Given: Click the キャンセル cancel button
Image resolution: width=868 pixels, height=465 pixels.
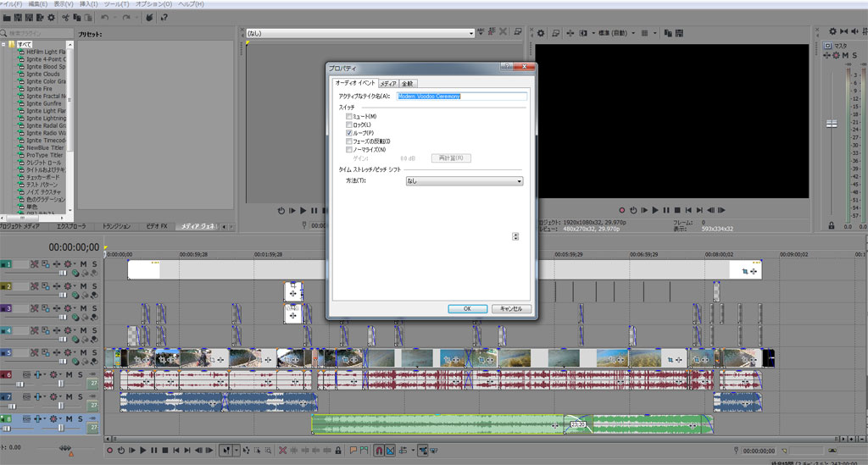Looking at the screenshot, I should tap(511, 309).
